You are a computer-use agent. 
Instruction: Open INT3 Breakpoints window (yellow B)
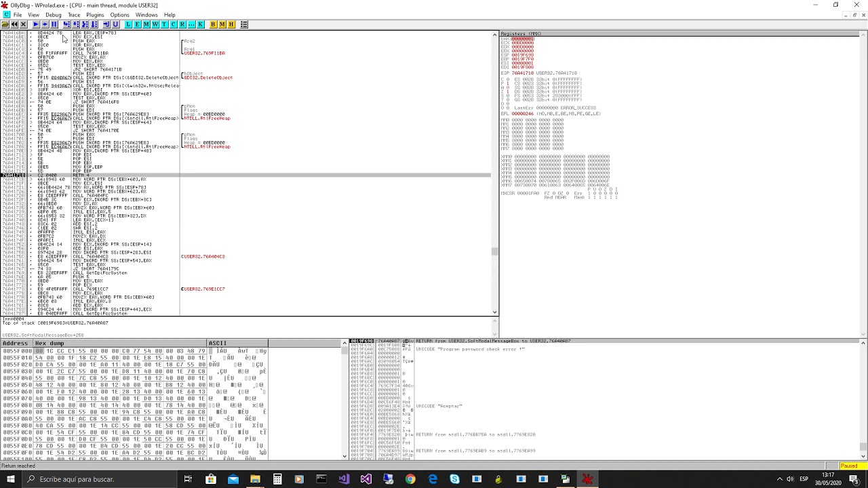pyautogui.click(x=213, y=24)
